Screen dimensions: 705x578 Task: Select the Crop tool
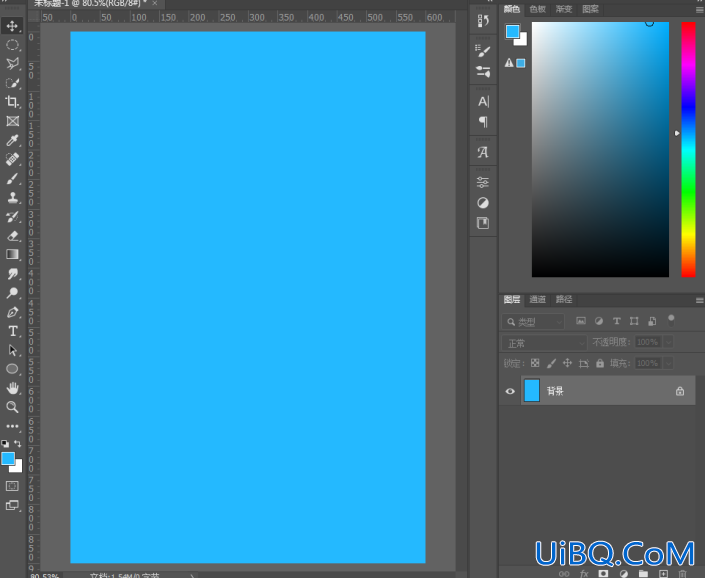(12, 102)
